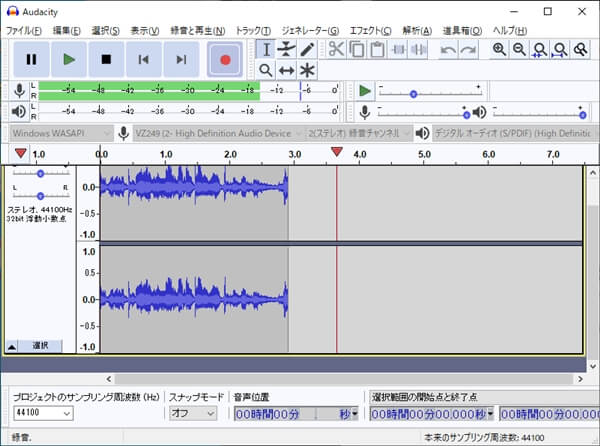The width and height of the screenshot is (600, 446).
Task: Open the Generate menu (ジェネレーター)
Action: pos(310,31)
